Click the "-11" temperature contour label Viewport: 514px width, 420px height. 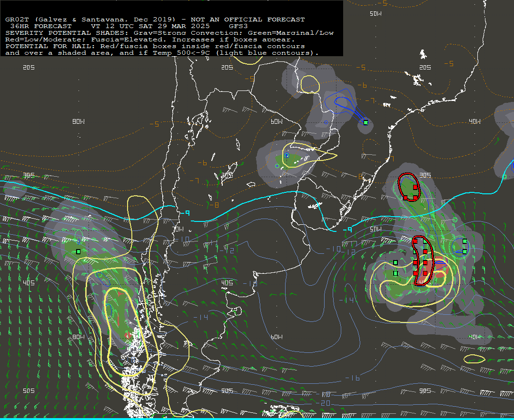tap(211, 243)
